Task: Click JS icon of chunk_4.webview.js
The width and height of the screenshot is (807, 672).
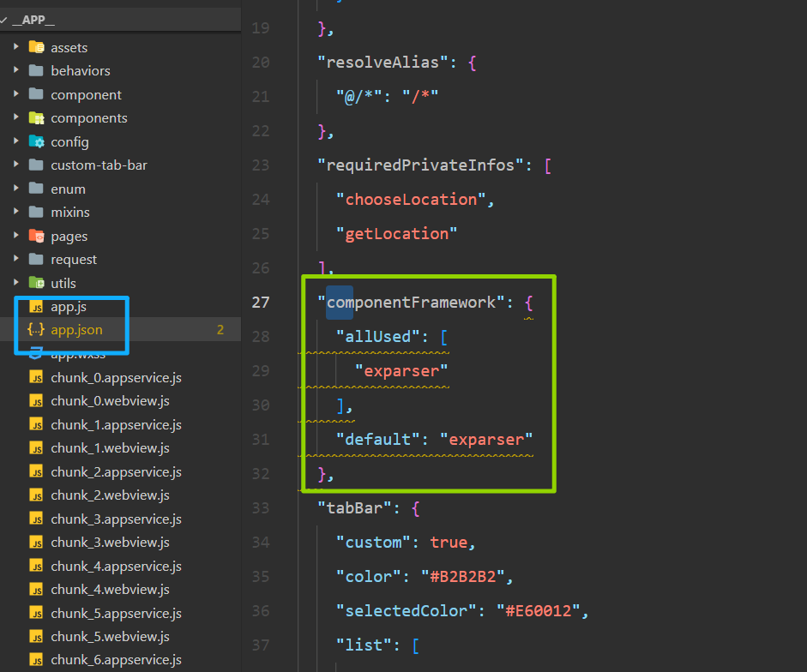Action: [x=37, y=589]
